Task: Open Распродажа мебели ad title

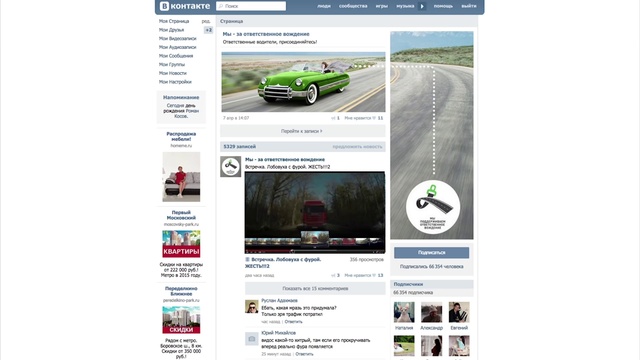Action: click(181, 136)
